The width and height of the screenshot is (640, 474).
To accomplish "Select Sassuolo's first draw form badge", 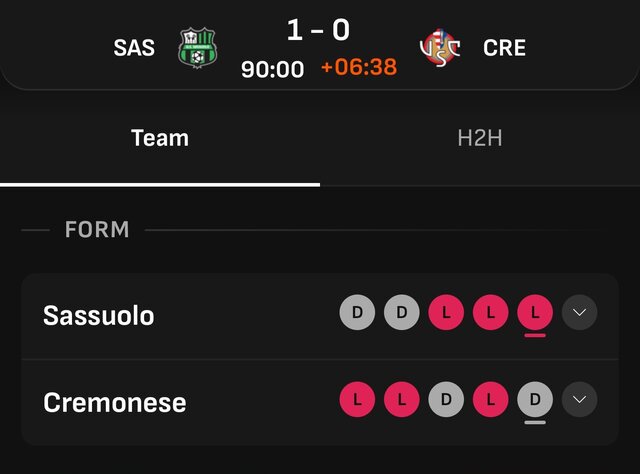I will click(x=357, y=312).
